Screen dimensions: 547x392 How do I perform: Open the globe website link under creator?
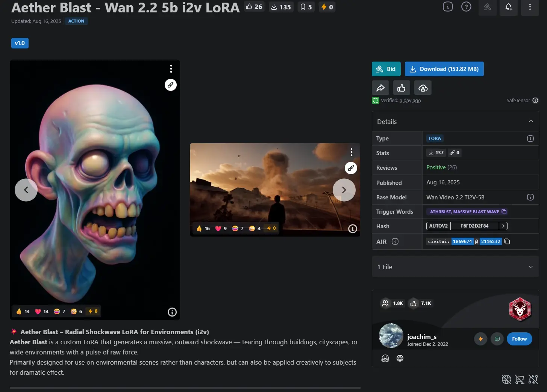pos(400,358)
